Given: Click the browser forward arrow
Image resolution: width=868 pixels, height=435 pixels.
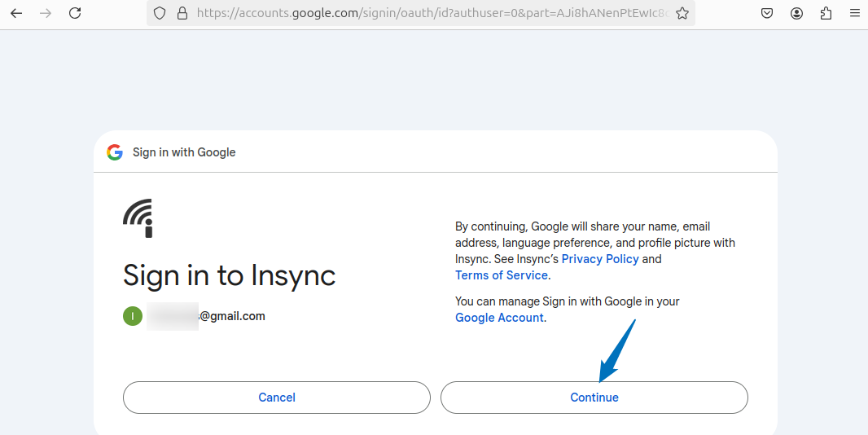Looking at the screenshot, I should coord(46,13).
